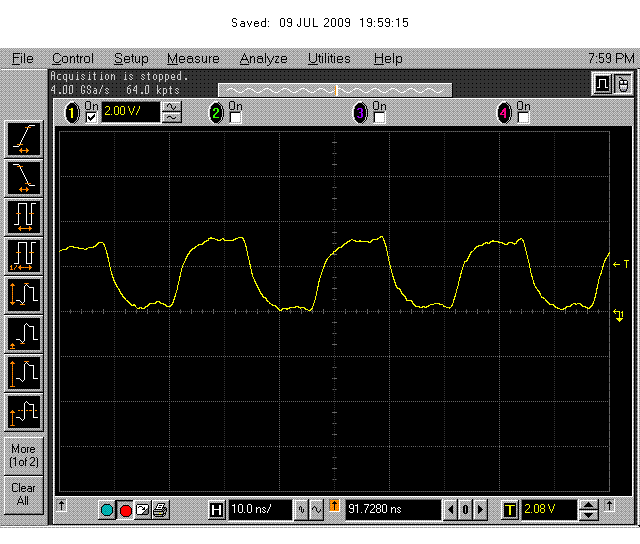
Task: Click the larger-wave vertical scale button for channel 1
Action: 172,107
